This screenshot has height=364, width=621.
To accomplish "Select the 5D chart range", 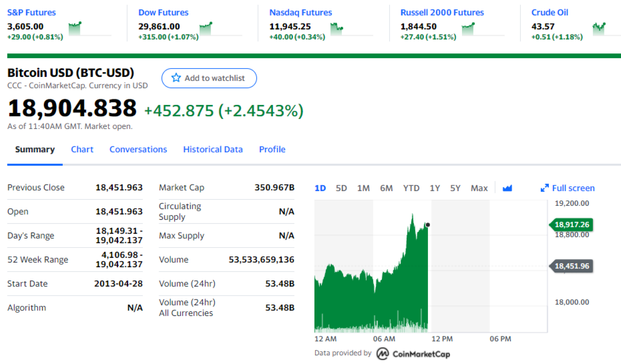I will [x=341, y=188].
